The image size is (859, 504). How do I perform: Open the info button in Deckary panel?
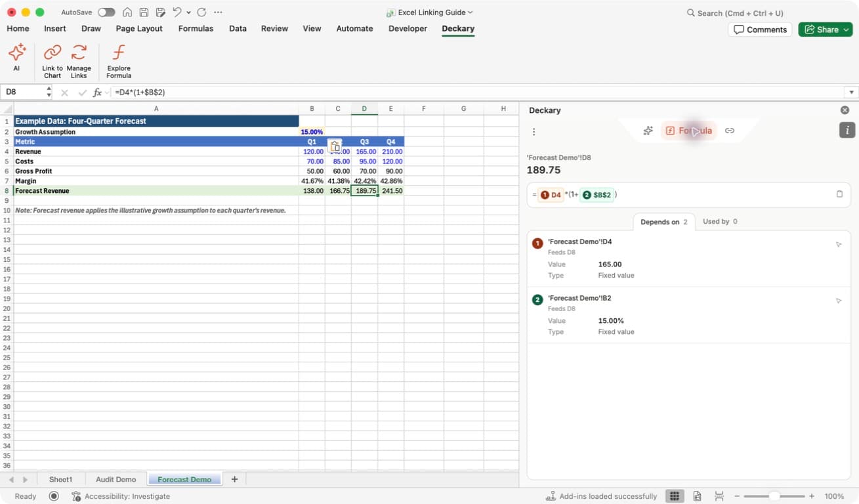coord(847,130)
